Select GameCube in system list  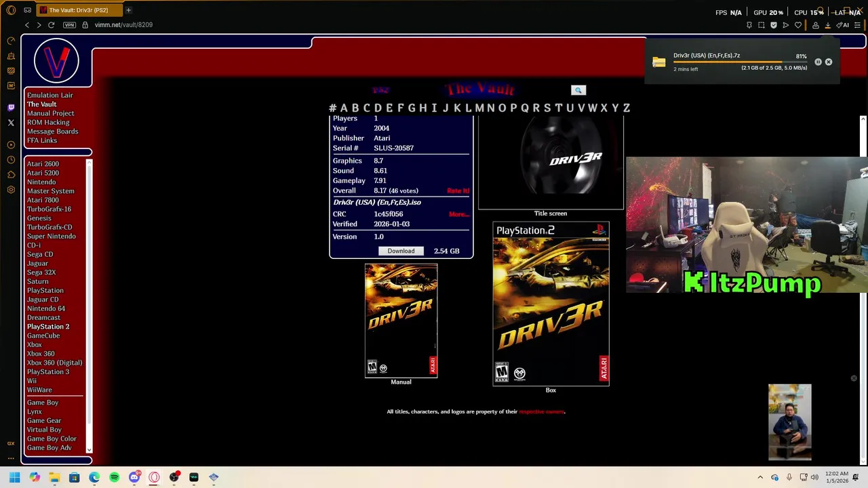click(x=43, y=335)
